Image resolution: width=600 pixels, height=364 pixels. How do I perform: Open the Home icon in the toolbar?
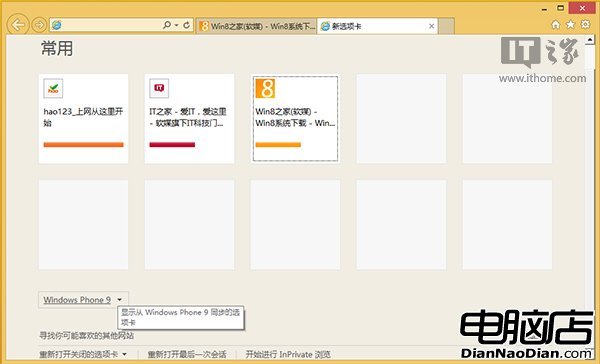tap(556, 25)
